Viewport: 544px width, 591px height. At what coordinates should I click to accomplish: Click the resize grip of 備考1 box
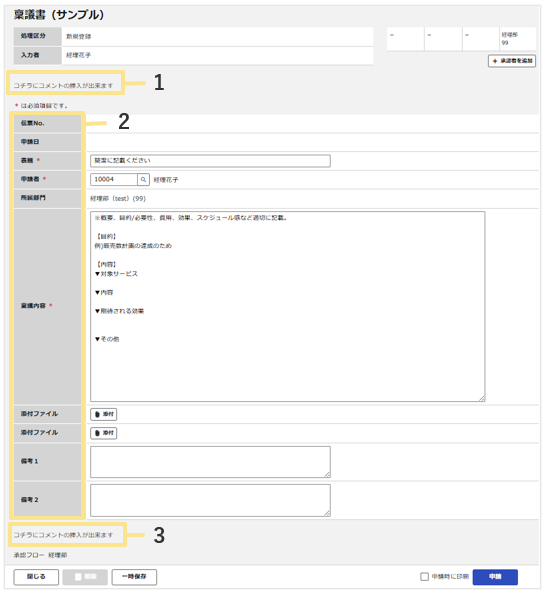[327, 475]
